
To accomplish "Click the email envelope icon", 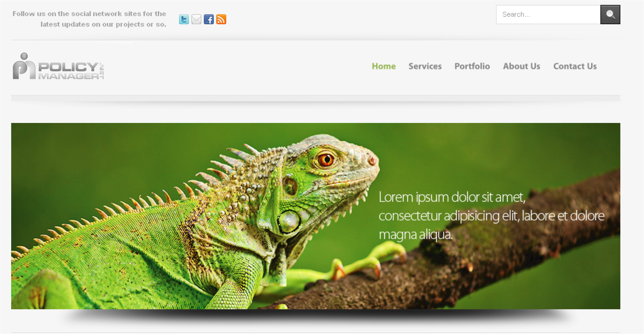I will pyautogui.click(x=196, y=19).
